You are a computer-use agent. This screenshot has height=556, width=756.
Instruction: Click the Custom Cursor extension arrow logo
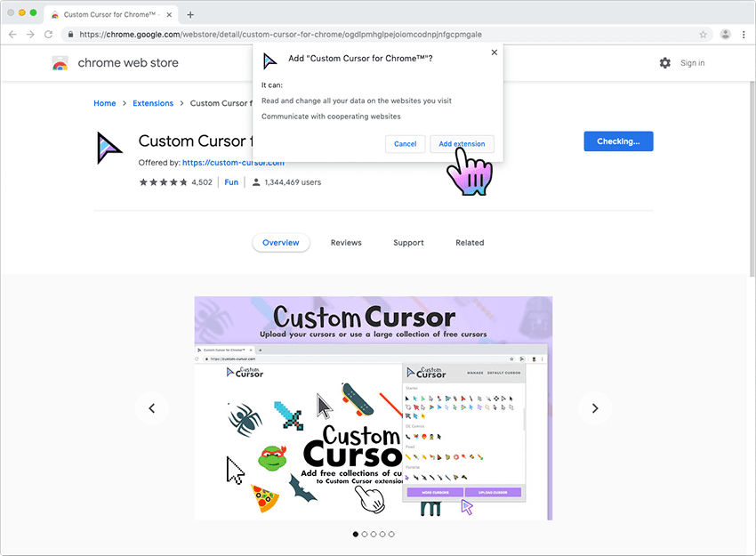pos(109,148)
